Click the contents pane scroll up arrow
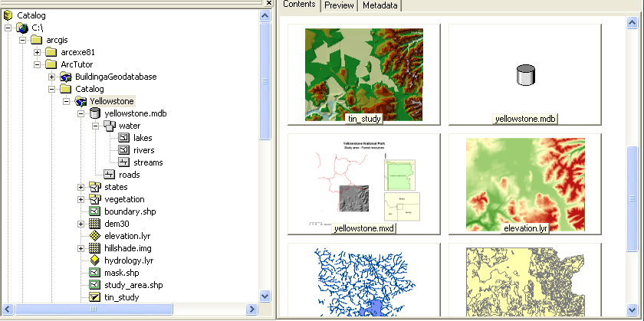 tap(632, 22)
